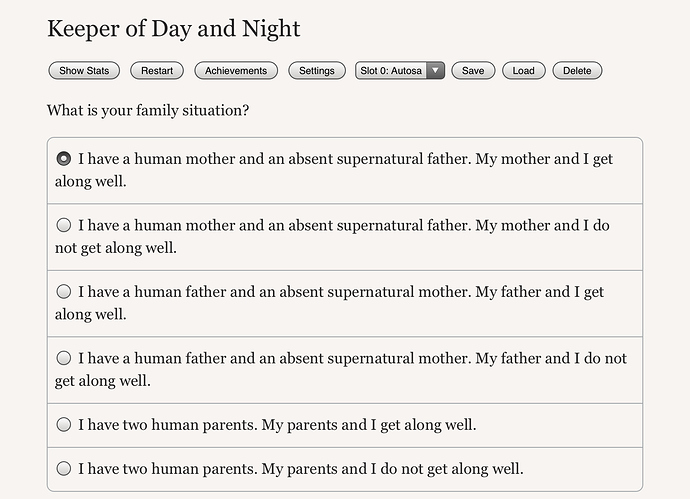The width and height of the screenshot is (690, 499).
Task: Click the "Keeper of Day and Night" title
Action: tap(174, 29)
